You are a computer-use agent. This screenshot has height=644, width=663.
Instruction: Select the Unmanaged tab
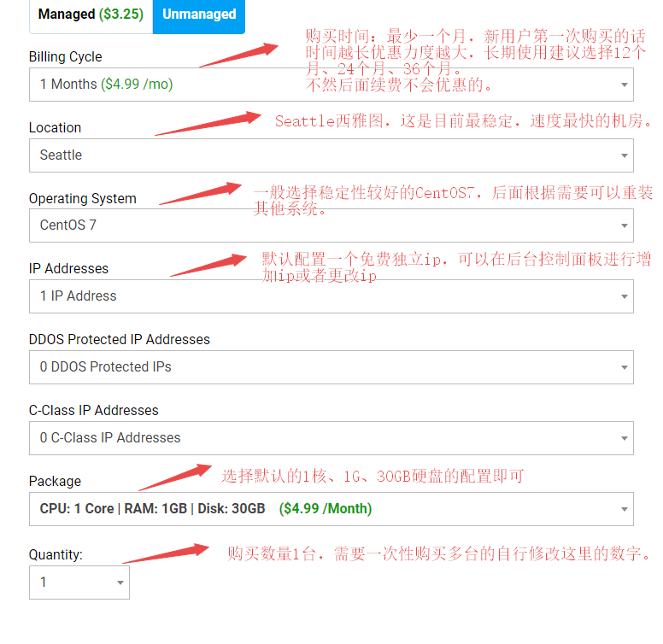(x=199, y=15)
